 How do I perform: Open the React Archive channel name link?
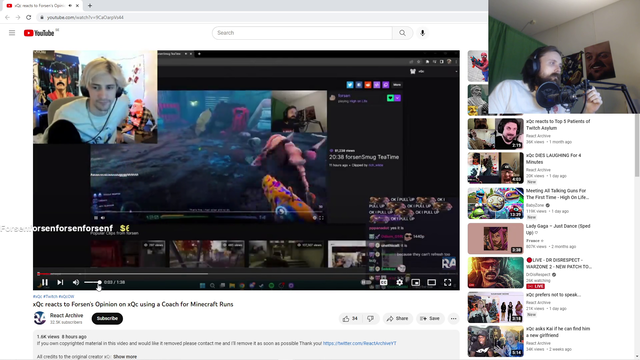(x=67, y=315)
